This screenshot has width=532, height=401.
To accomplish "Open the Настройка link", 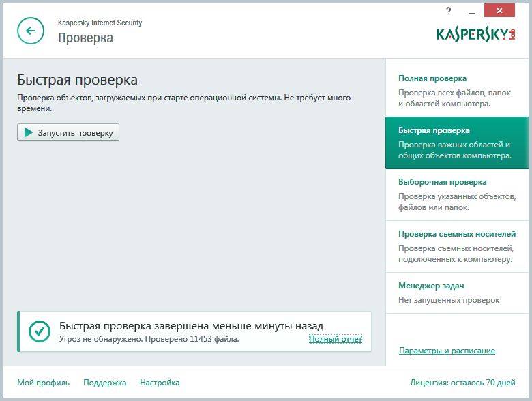I will [160, 383].
